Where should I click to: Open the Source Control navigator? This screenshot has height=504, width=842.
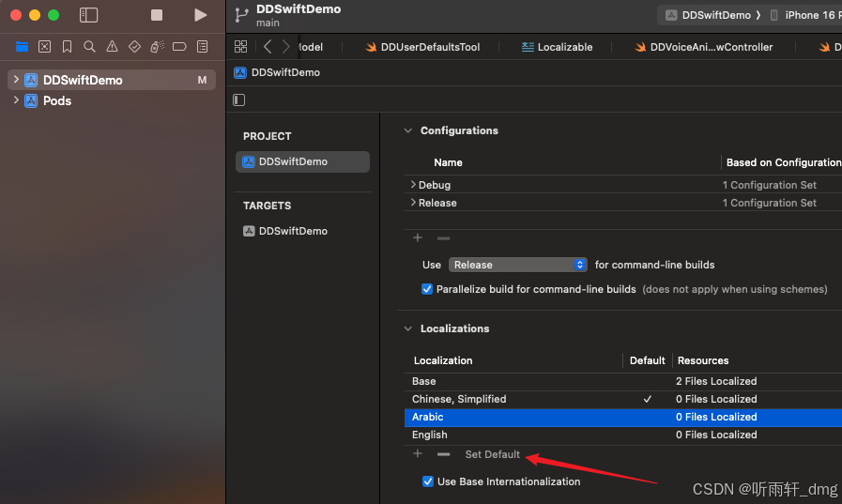tap(44, 47)
